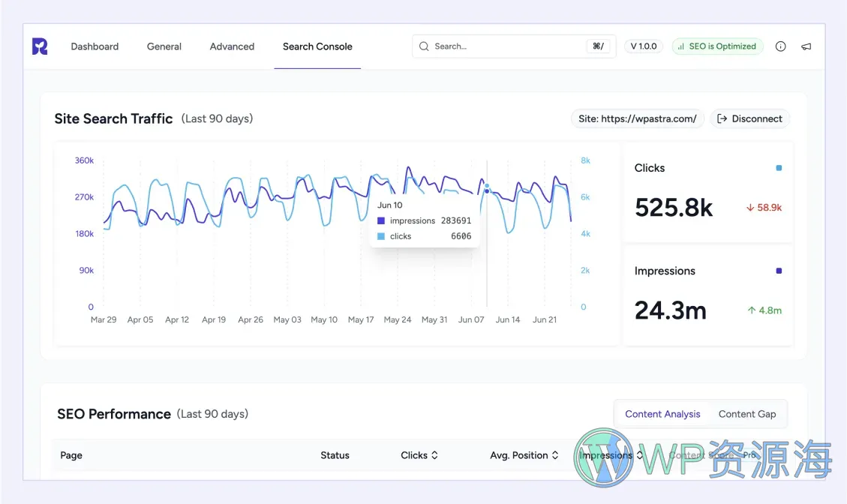Click the keyboard shortcut badge in search bar

pos(598,46)
